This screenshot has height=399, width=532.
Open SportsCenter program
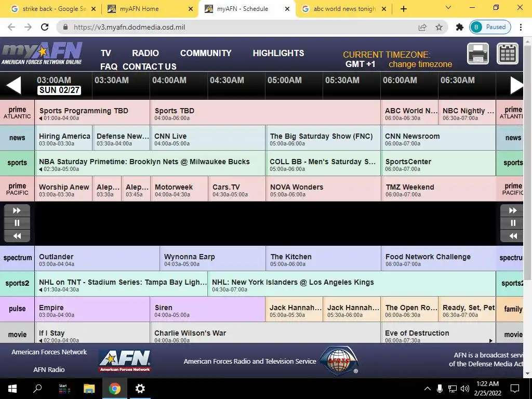click(438, 163)
